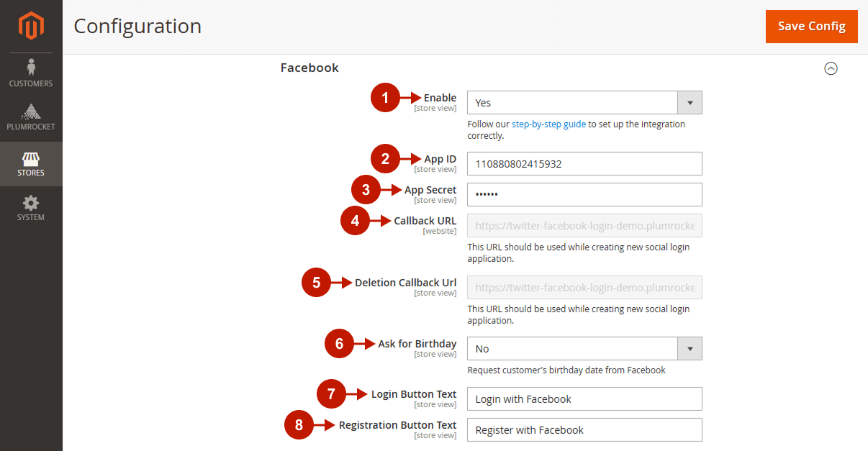Click the Deletion Callback Url label

[x=405, y=283]
